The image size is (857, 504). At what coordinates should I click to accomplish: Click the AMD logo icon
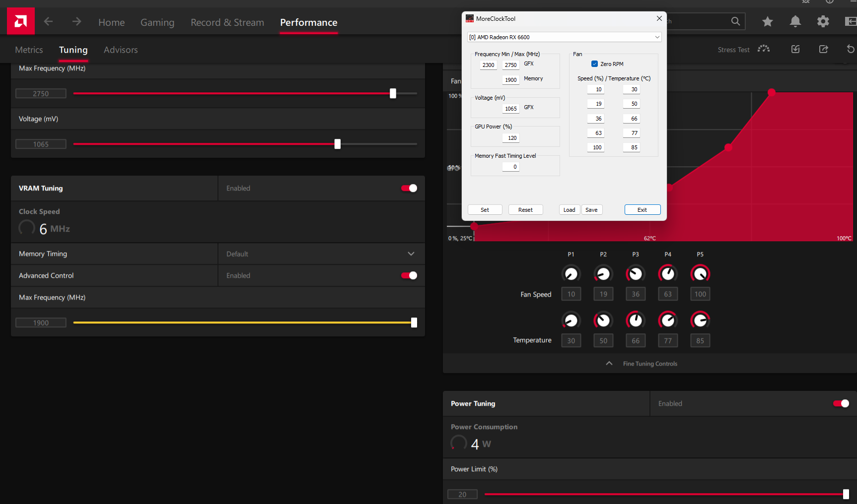point(21,21)
